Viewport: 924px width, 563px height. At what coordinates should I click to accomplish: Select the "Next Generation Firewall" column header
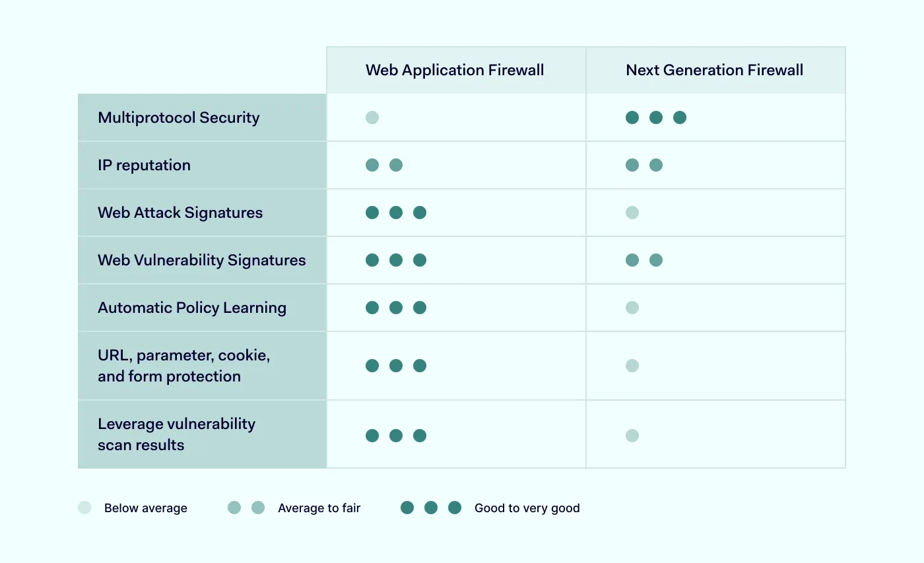[x=715, y=70]
